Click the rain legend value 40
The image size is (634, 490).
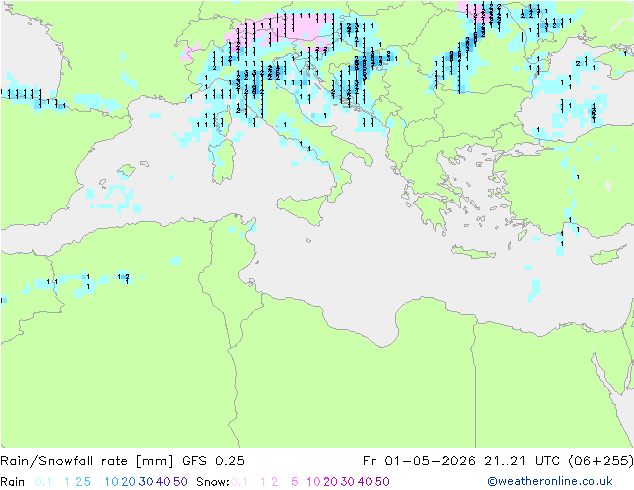click(163, 482)
